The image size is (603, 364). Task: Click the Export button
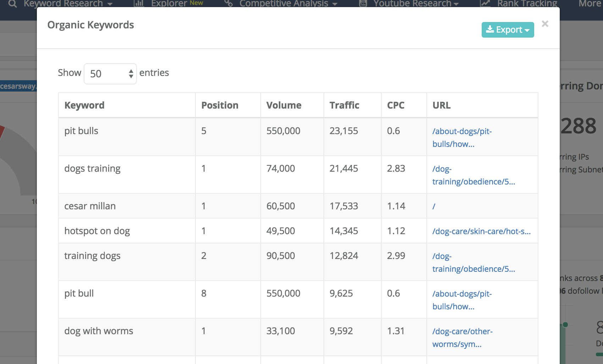[x=508, y=29]
